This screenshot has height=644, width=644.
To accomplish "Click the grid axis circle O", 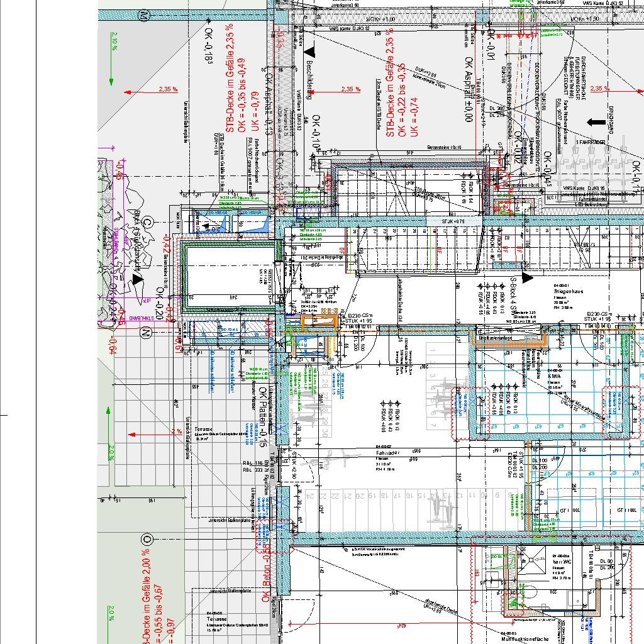I will click(x=147, y=539).
